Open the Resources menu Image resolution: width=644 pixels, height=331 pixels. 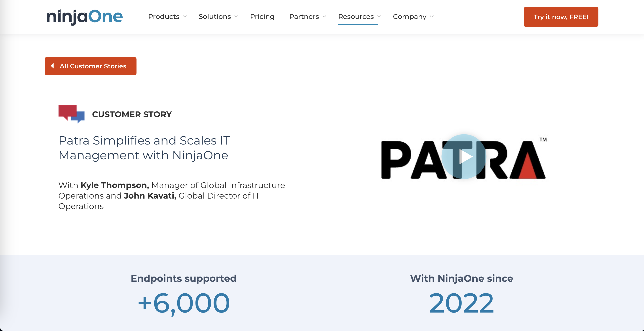356,17
